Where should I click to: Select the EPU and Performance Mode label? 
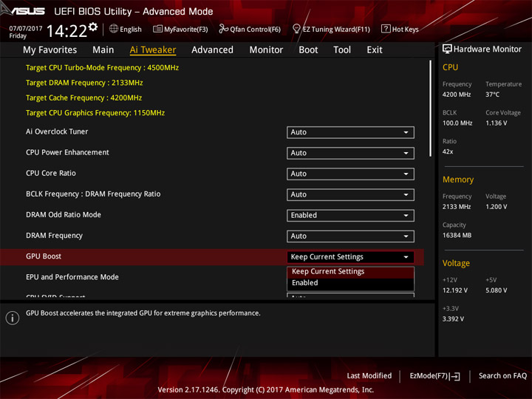click(x=72, y=277)
